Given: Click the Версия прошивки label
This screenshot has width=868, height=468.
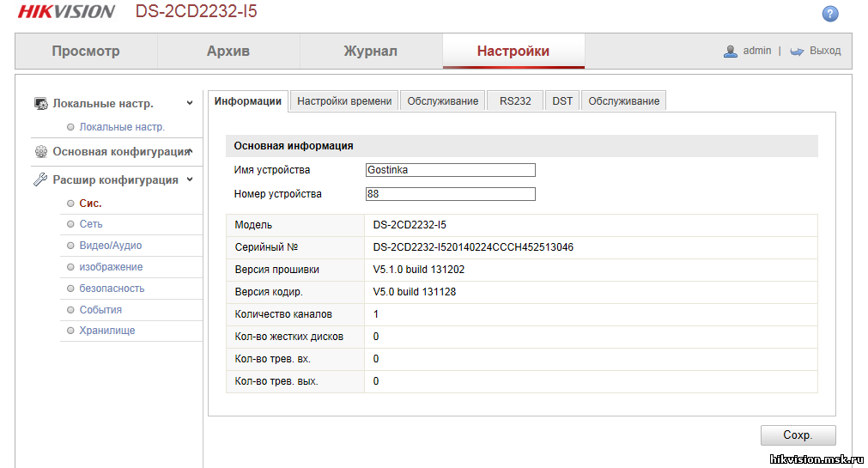Looking at the screenshot, I should (276, 270).
